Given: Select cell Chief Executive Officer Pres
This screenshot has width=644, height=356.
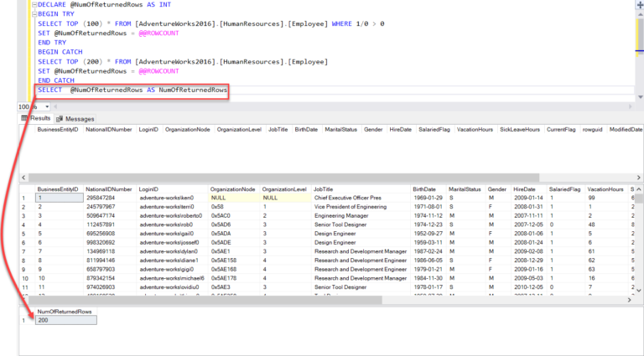Looking at the screenshot, I should [x=361, y=198].
